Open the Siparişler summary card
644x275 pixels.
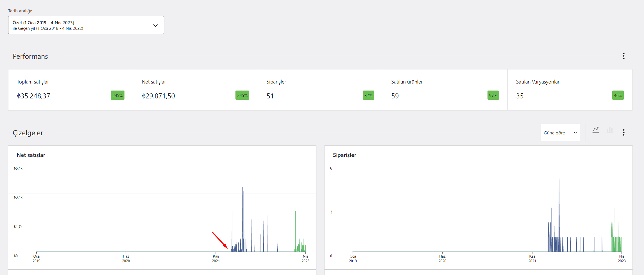click(x=320, y=90)
